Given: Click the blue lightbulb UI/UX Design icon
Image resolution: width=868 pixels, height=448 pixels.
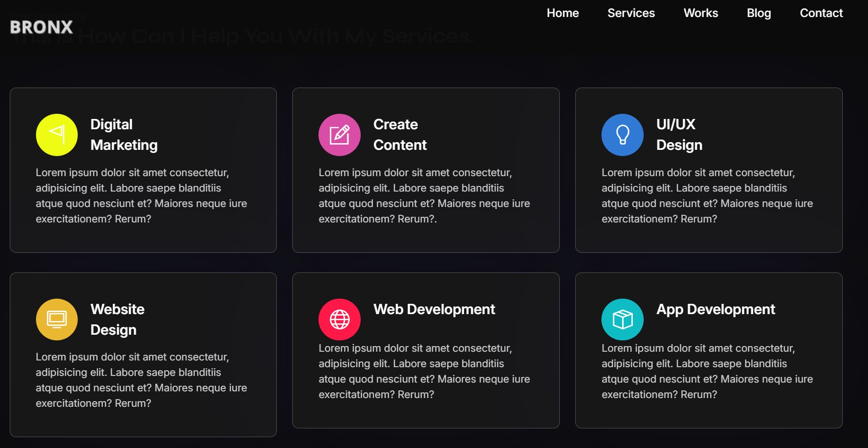Looking at the screenshot, I should (622, 135).
